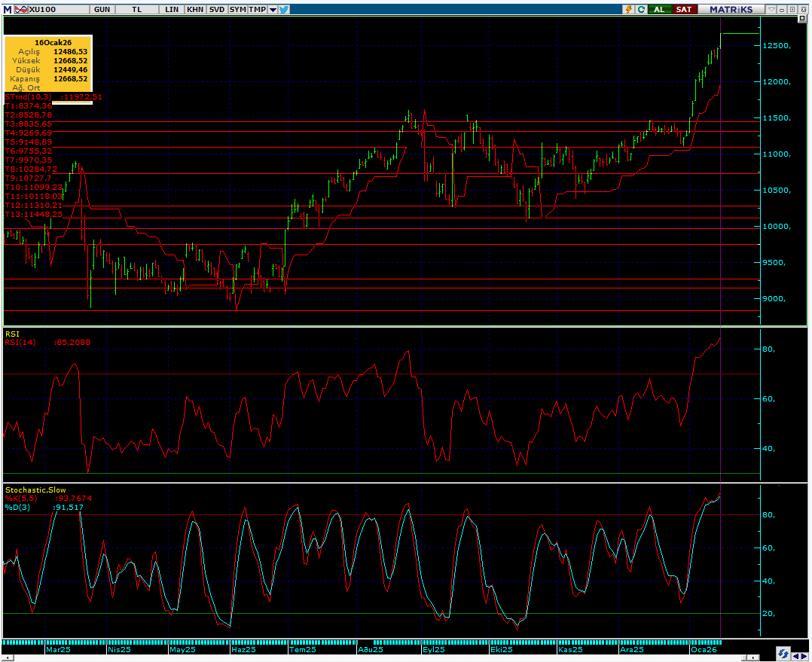Viewport: 812px width, 662px height.
Task: Click the 12500 price axis label
Action: click(x=777, y=45)
